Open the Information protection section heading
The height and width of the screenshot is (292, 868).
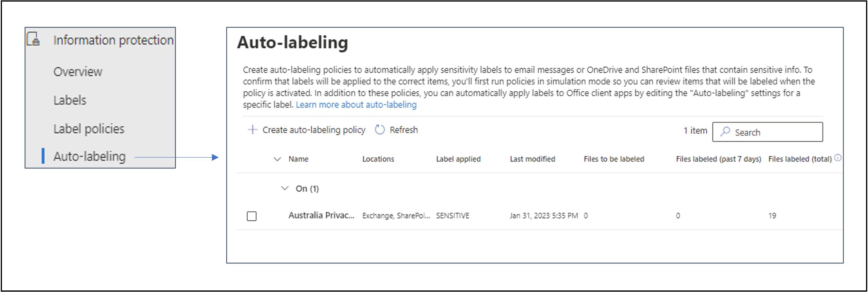pyautogui.click(x=113, y=40)
